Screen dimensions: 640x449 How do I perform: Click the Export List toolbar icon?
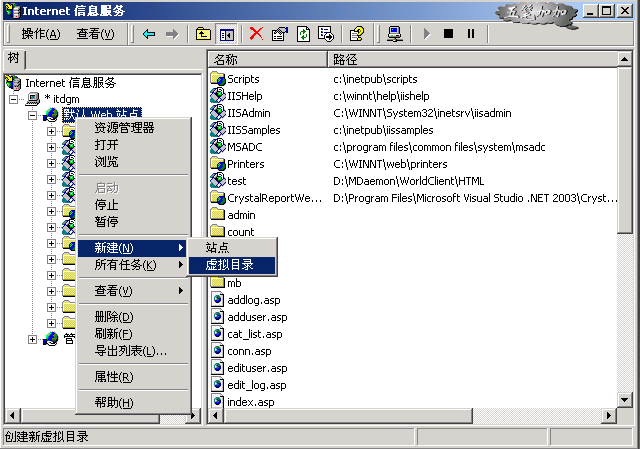325,34
